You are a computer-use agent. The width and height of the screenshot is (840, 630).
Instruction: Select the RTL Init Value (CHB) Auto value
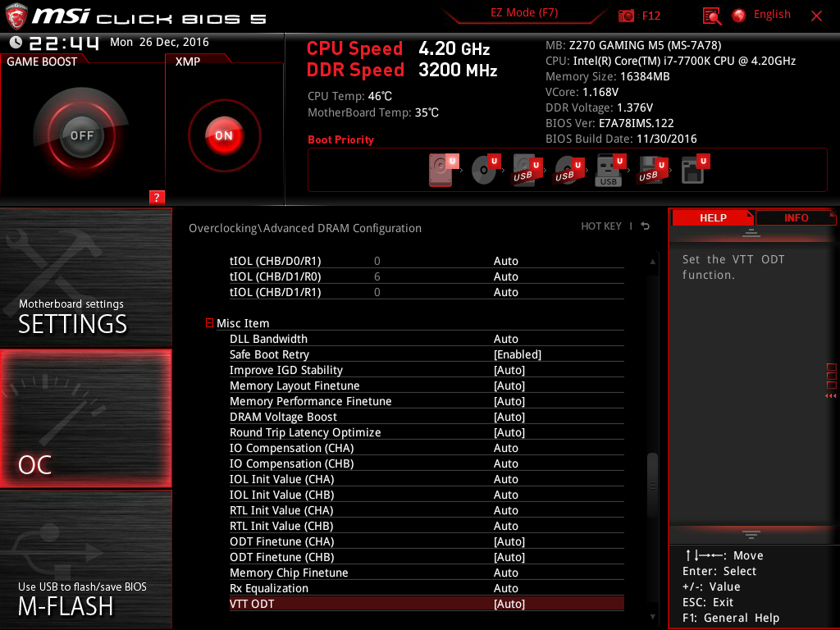tap(505, 526)
